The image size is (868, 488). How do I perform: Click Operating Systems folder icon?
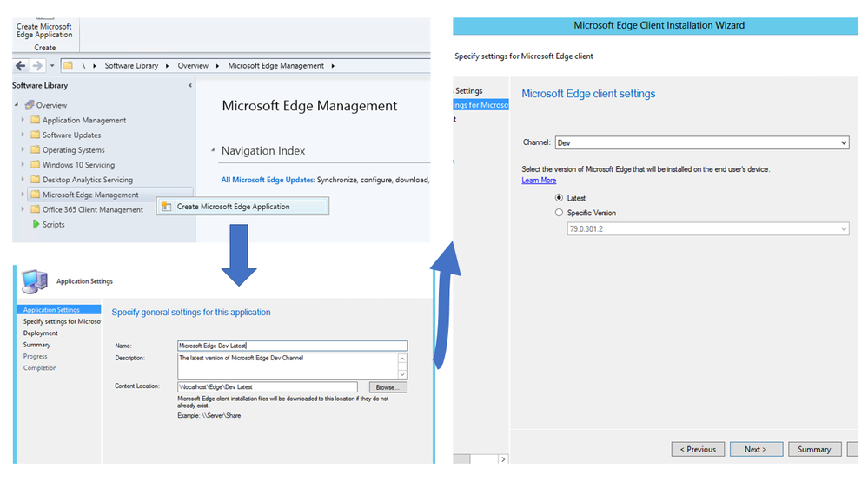36,149
